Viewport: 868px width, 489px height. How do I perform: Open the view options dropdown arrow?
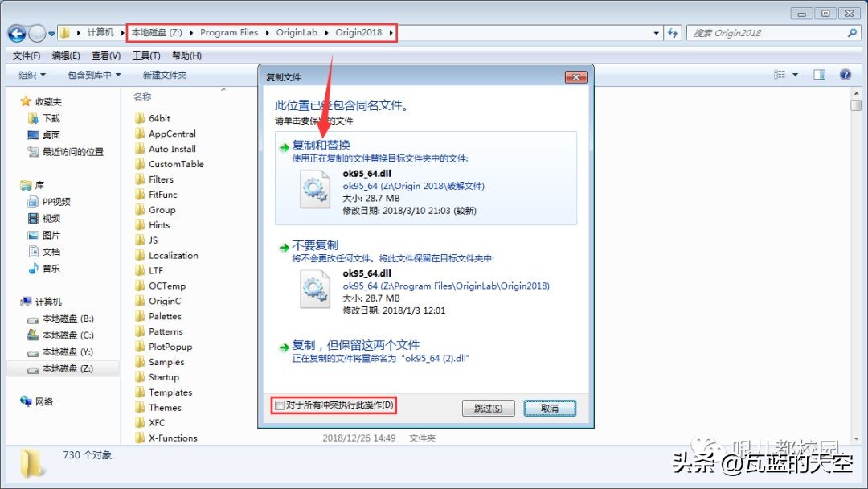tap(796, 74)
